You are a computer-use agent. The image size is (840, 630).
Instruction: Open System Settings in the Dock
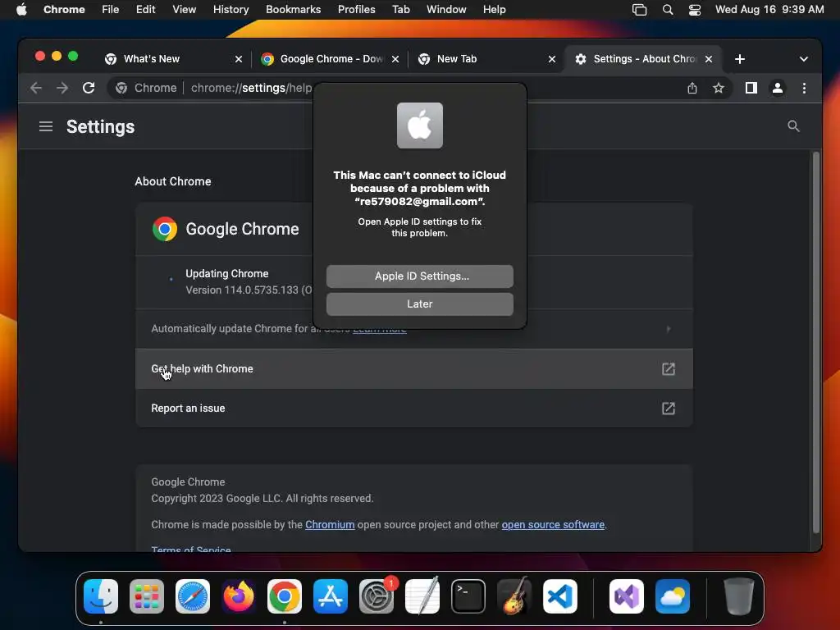pyautogui.click(x=376, y=596)
